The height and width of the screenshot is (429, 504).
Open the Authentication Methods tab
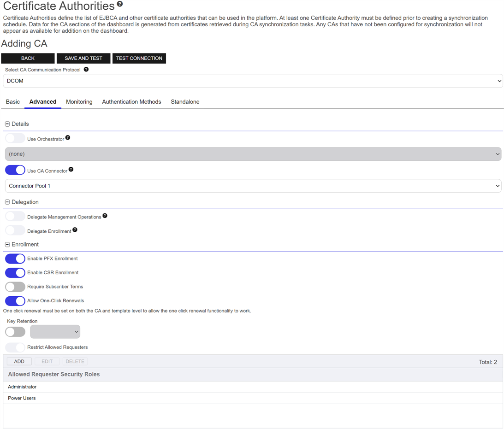131,102
